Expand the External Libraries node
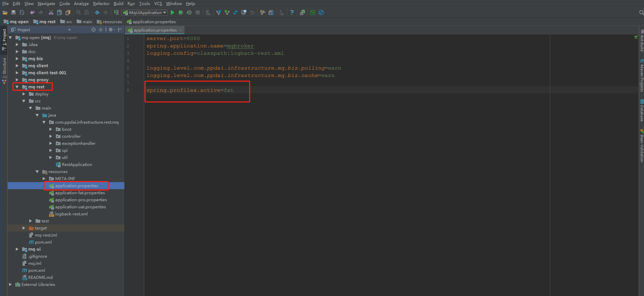 [10, 284]
